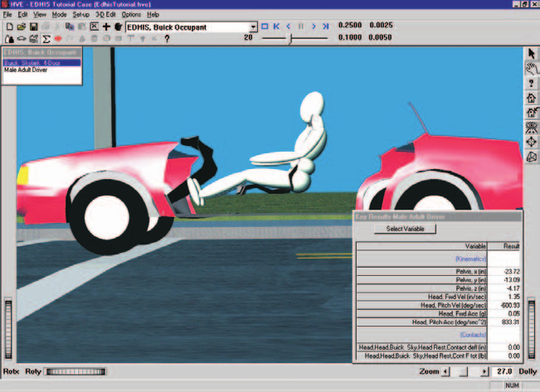Viewport: 540px width, 392px height.
Task: Click the question mark help icon in toolbar
Action: click(167, 39)
